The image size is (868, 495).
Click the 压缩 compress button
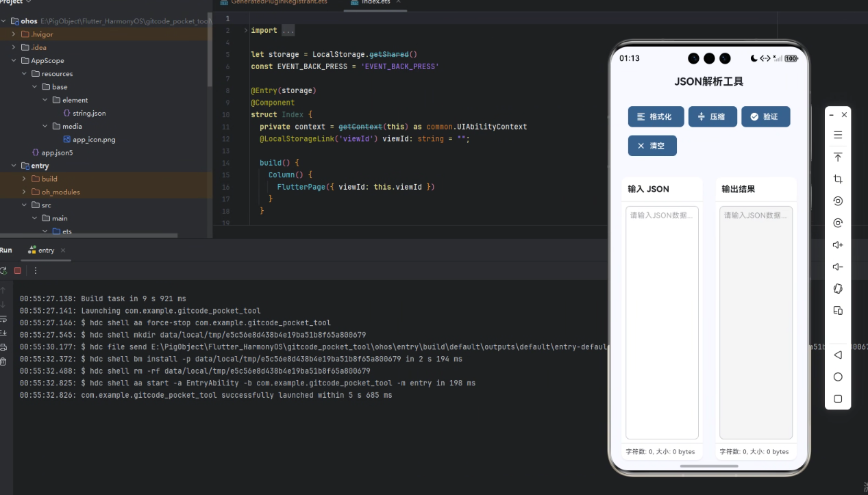point(712,117)
